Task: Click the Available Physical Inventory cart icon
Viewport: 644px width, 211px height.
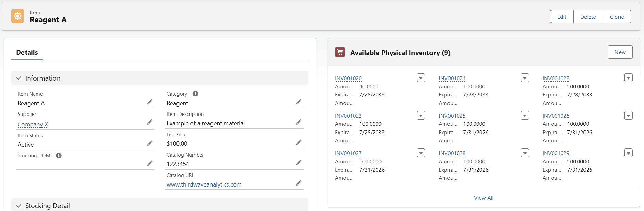Action: click(x=340, y=52)
